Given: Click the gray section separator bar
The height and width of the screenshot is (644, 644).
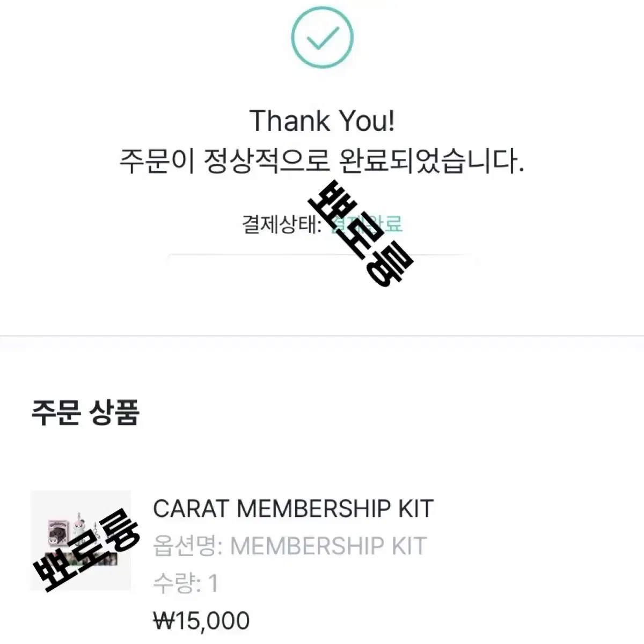Looking at the screenshot, I should click(x=322, y=336).
